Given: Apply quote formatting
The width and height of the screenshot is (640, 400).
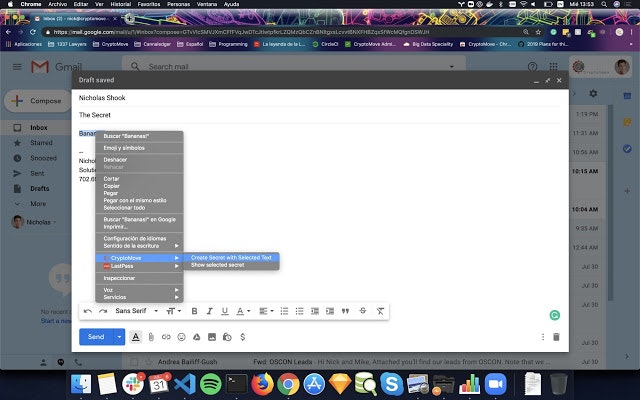Looking at the screenshot, I should [x=345, y=311].
